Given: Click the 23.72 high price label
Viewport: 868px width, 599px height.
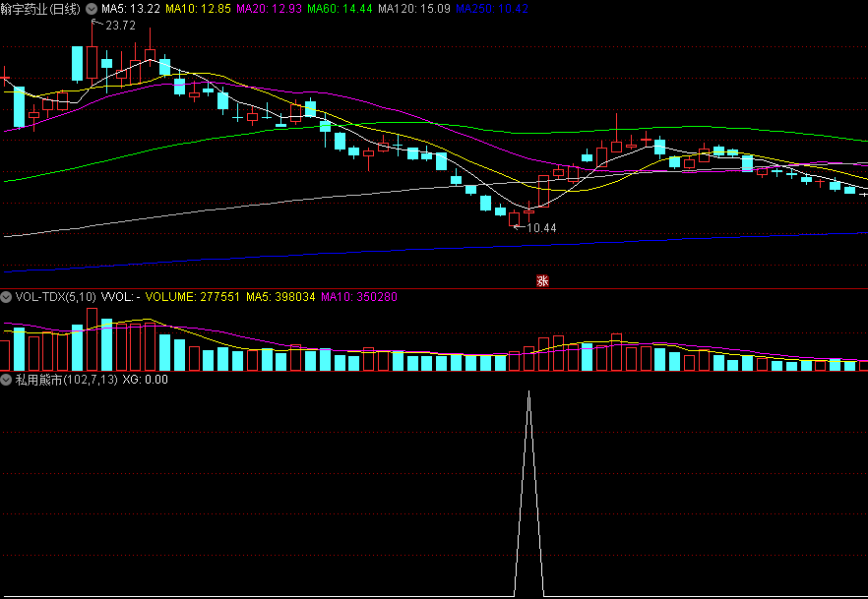Looking at the screenshot, I should tap(120, 26).
